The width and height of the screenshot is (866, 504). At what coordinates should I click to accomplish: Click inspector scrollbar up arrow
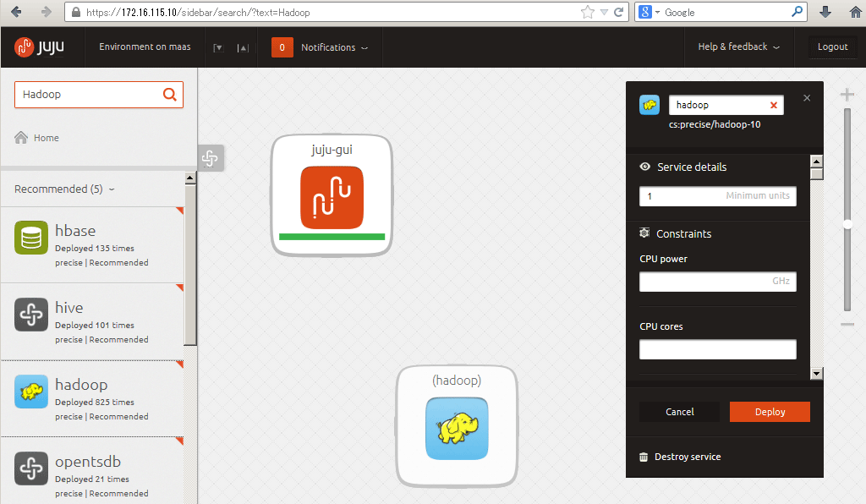coord(816,162)
